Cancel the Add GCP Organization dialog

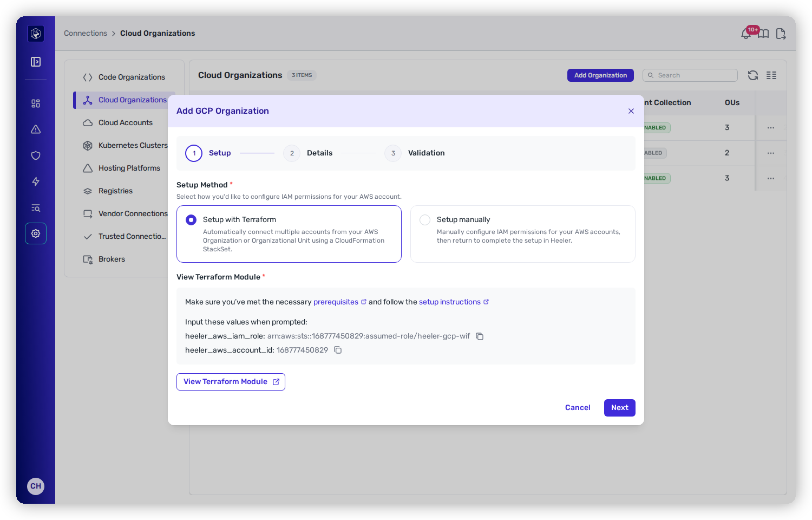578,408
